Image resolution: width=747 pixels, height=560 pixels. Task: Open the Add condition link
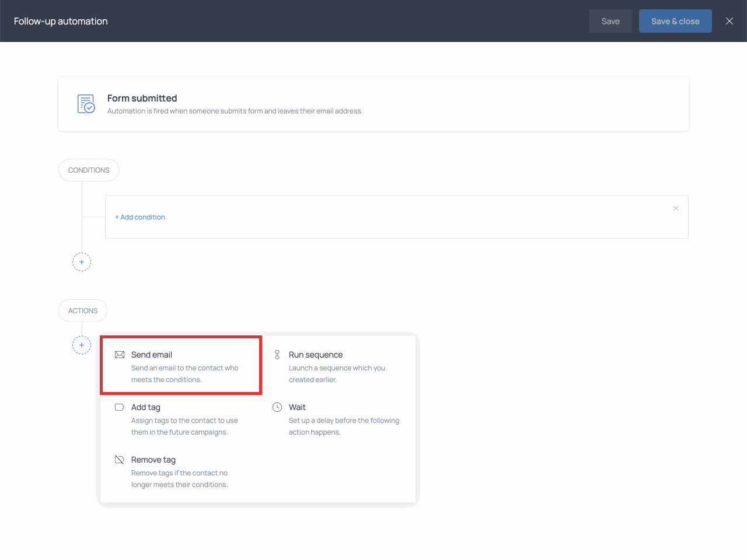click(140, 217)
